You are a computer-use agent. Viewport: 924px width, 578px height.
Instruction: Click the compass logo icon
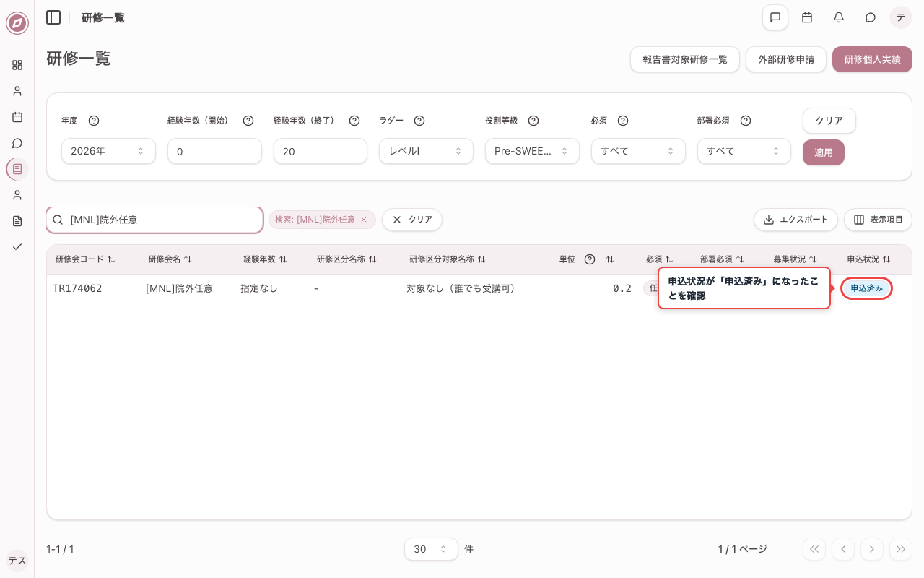pos(17,23)
